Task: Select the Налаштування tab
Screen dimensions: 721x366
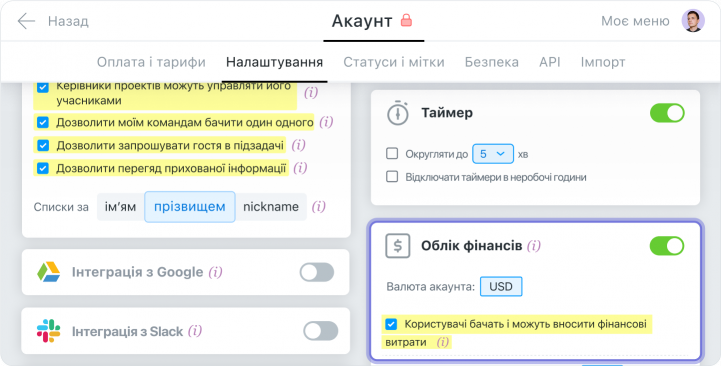Action: [275, 62]
